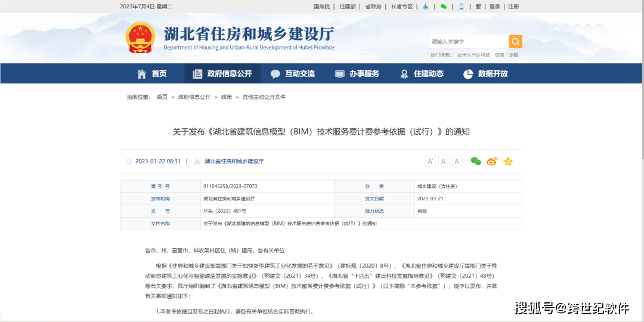Screen dimensions: 644x322
Task: Favorite the article with star icon
Action: (x=508, y=162)
